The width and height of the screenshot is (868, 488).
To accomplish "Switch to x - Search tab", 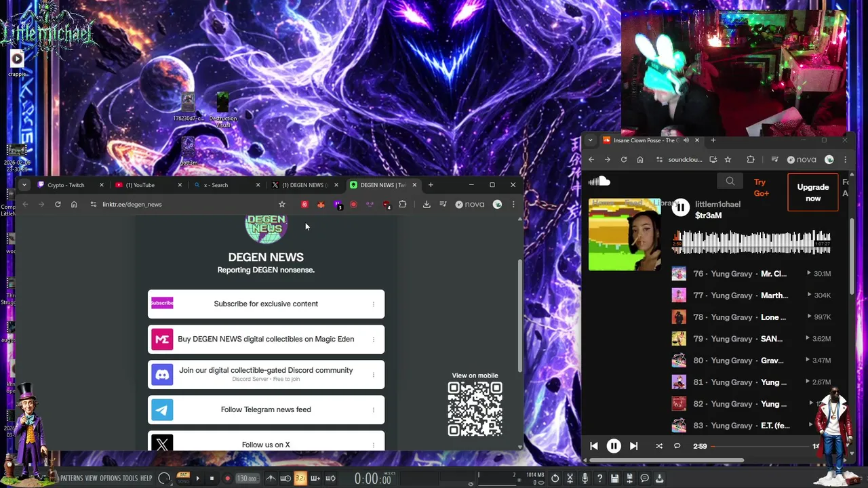I will pyautogui.click(x=226, y=184).
